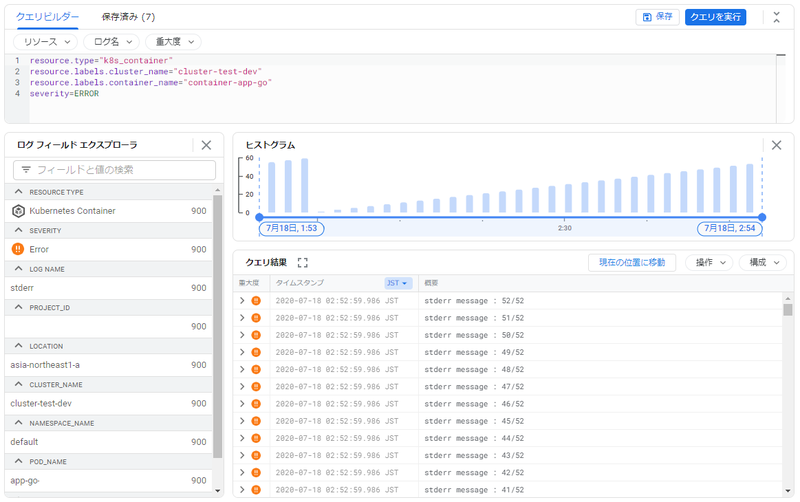
Task: Collapse the SEVERITY section
Action: (x=19, y=231)
